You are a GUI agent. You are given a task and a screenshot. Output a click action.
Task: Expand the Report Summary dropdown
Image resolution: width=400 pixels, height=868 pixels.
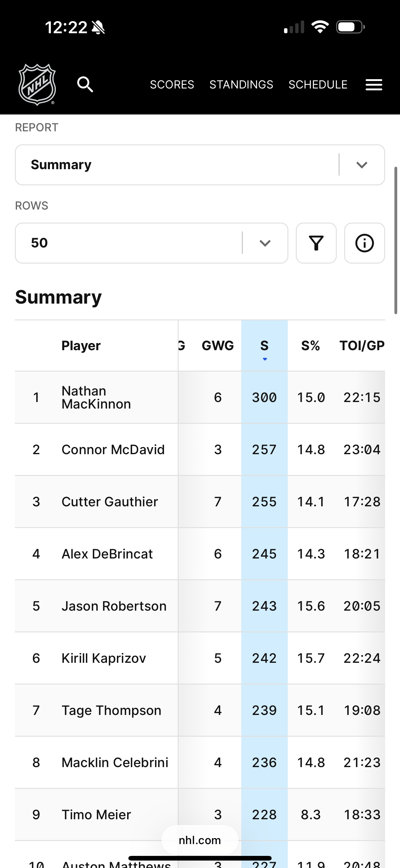(182, 165)
